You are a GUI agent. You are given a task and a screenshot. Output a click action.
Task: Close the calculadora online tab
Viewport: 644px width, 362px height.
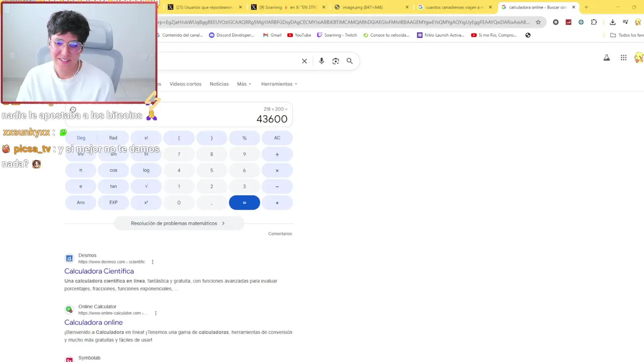574,7
